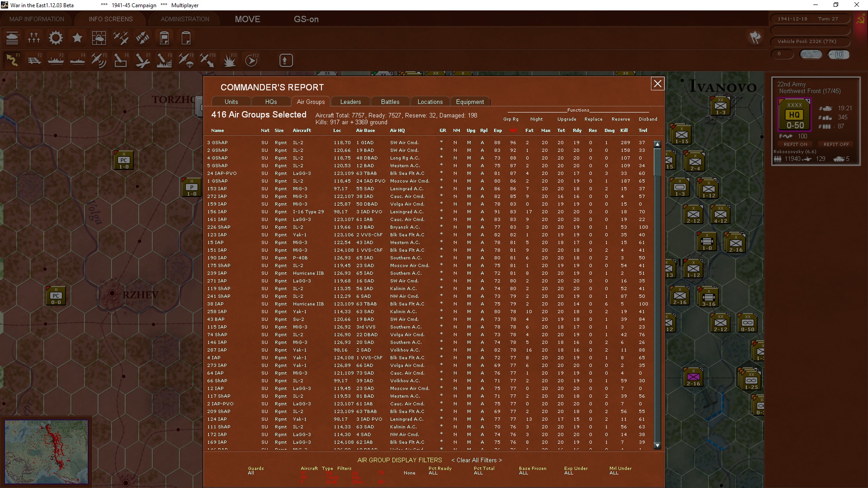Image resolution: width=868 pixels, height=488 pixels.
Task: Select the F1 move mode icon
Action: pos(12,60)
